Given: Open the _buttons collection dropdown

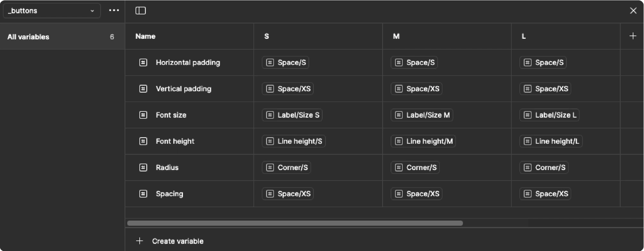Looking at the screenshot, I should pos(52,11).
